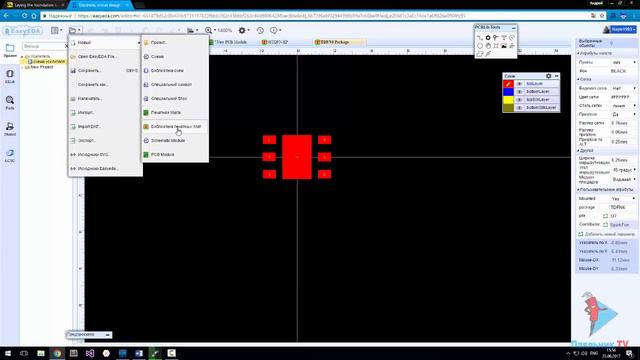
Task: Select the Text tool in PCBLib Tools
Action: (504, 38)
